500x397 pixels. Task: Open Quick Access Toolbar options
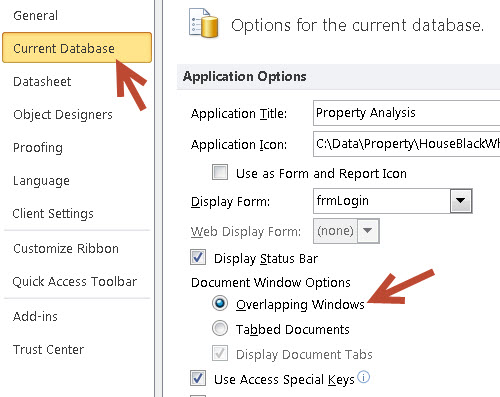pyautogui.click(x=75, y=282)
